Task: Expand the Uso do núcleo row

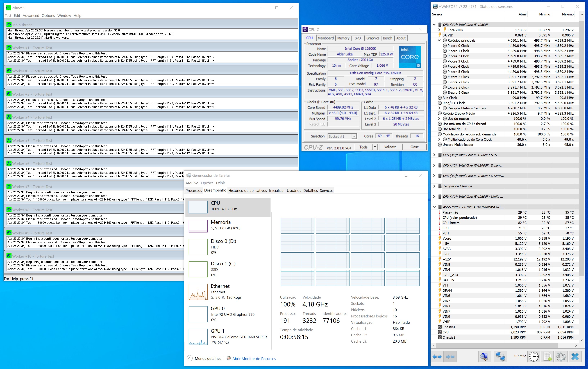Action: click(439, 119)
